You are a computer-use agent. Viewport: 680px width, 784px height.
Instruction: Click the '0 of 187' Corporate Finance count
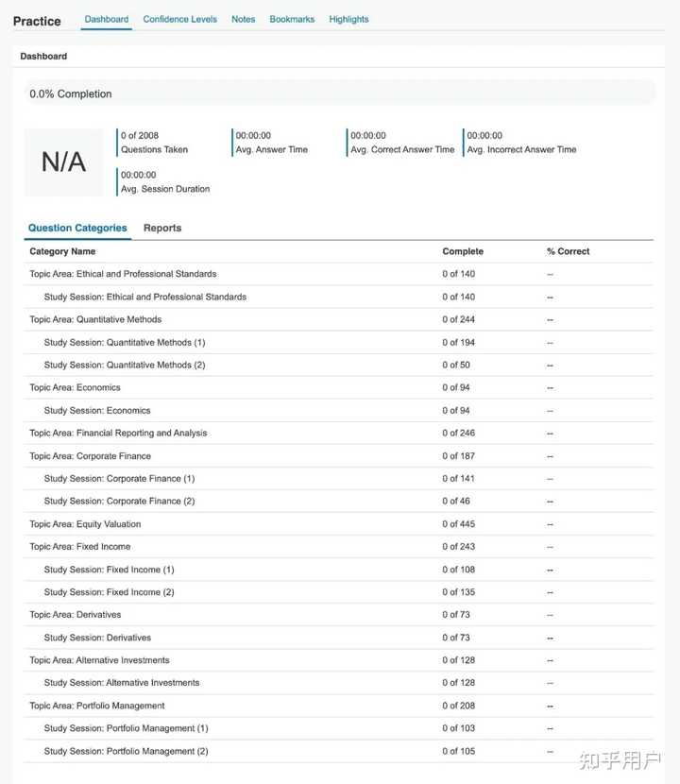click(458, 456)
